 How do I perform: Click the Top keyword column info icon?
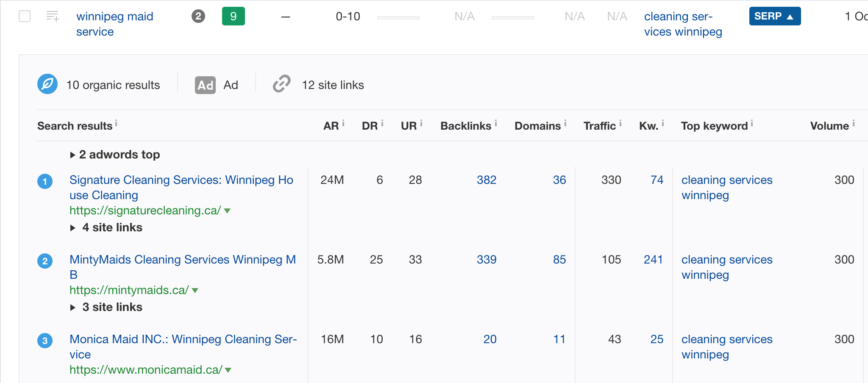pos(752,124)
